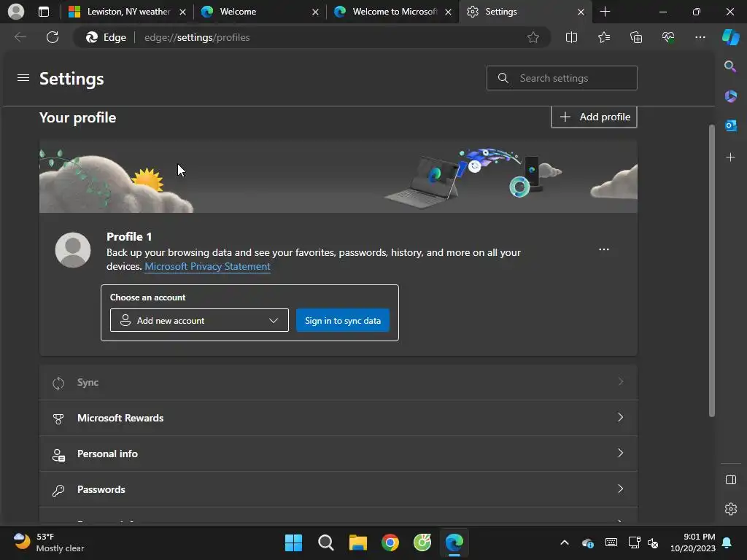Click the Add profile button
Viewport: 747px width, 560px height.
(594, 117)
